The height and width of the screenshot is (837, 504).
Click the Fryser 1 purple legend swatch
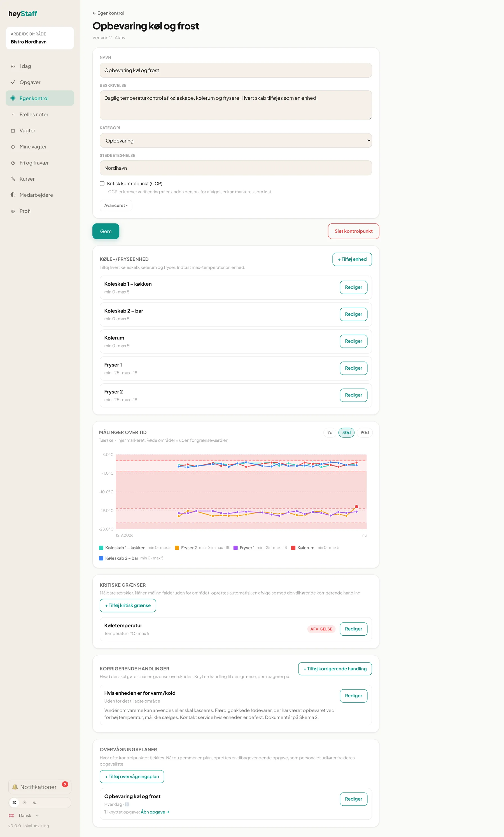click(235, 548)
